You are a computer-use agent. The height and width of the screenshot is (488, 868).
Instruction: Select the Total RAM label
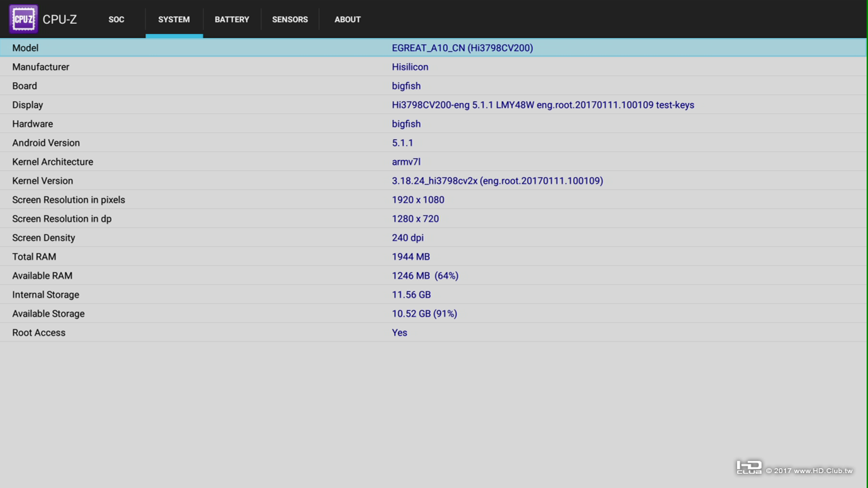tap(34, 257)
